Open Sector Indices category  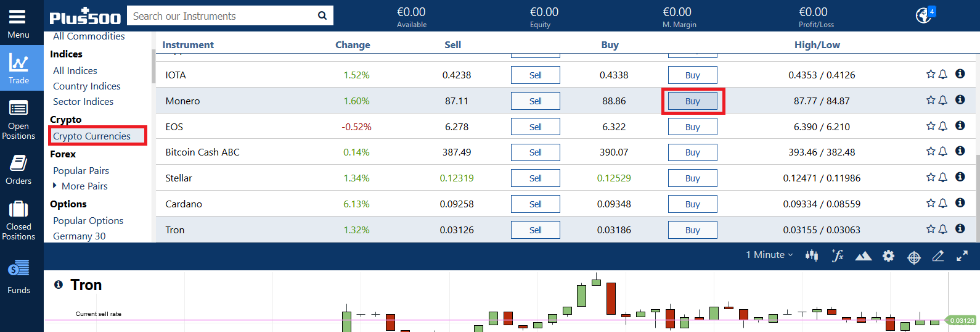(83, 101)
